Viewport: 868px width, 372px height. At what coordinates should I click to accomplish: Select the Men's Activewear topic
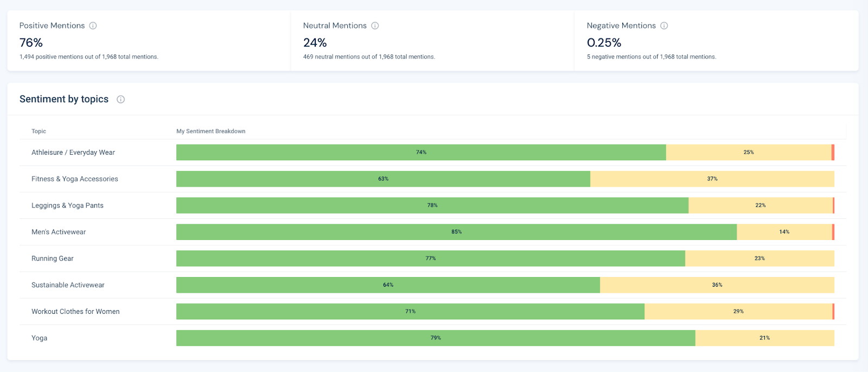59,232
